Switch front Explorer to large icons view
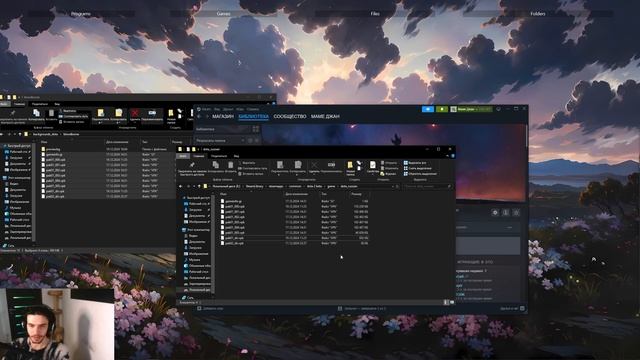Image resolution: width=640 pixels, height=360 pixels. click(x=452, y=302)
